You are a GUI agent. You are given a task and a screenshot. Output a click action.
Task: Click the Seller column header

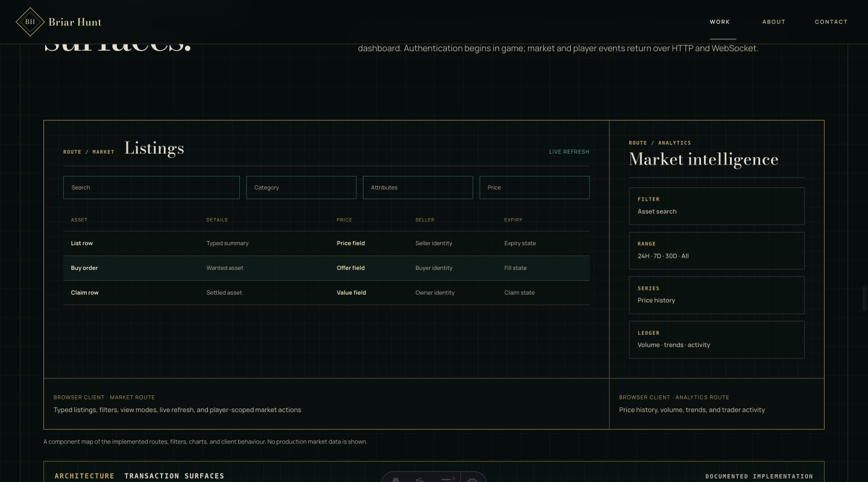(x=425, y=220)
